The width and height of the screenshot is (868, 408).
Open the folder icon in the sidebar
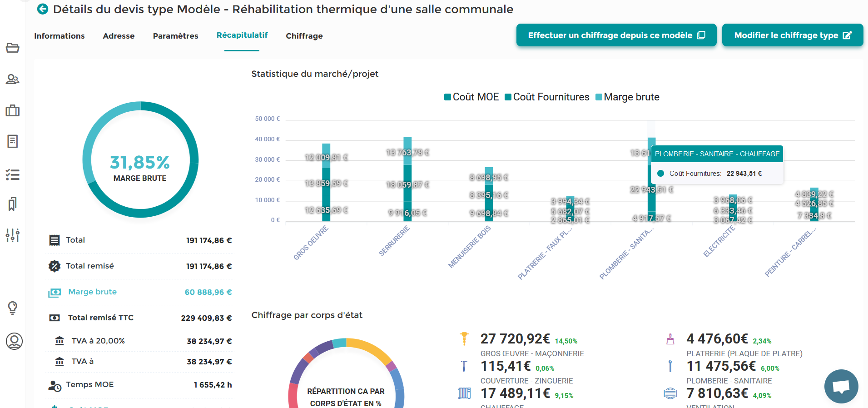(x=13, y=48)
